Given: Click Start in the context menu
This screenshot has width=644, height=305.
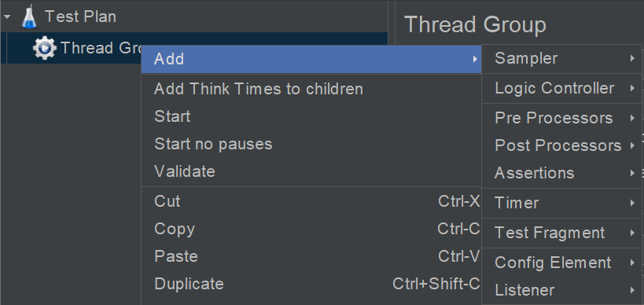Looking at the screenshot, I should 311,116.
